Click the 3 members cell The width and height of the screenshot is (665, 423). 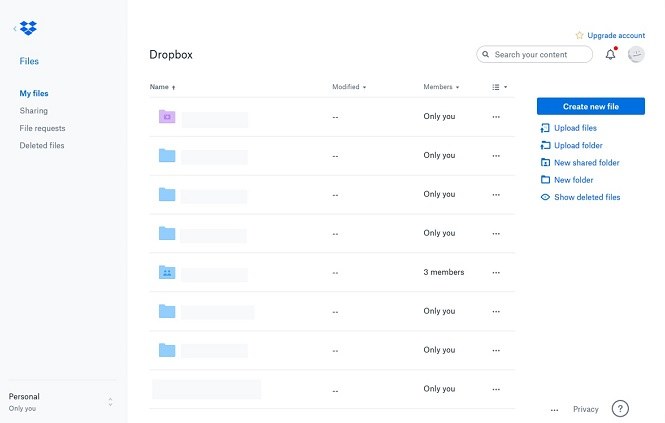coord(444,272)
